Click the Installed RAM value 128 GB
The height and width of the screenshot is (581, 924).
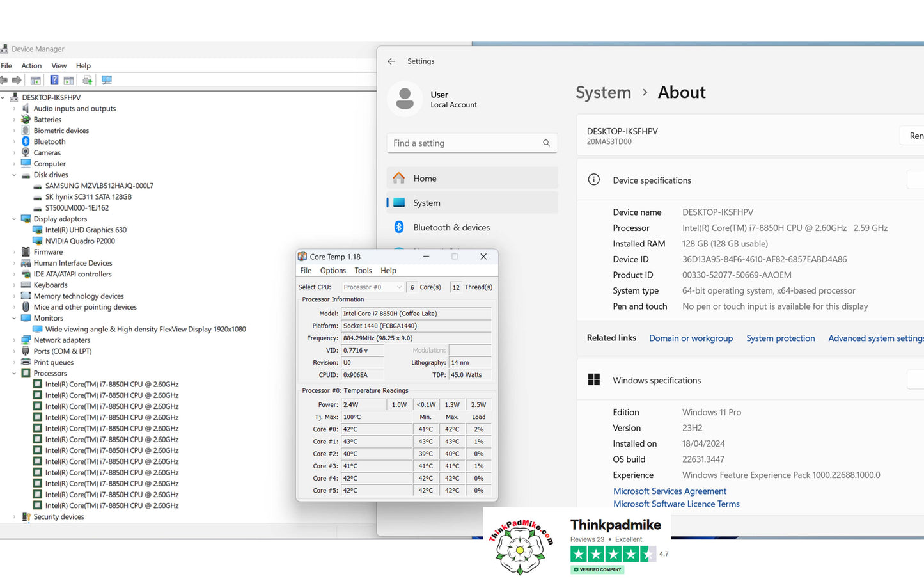tap(725, 244)
